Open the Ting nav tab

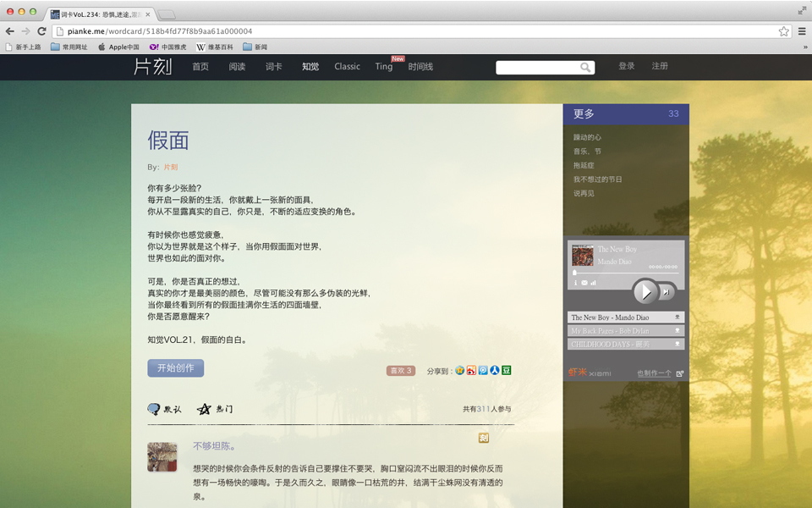pos(384,67)
